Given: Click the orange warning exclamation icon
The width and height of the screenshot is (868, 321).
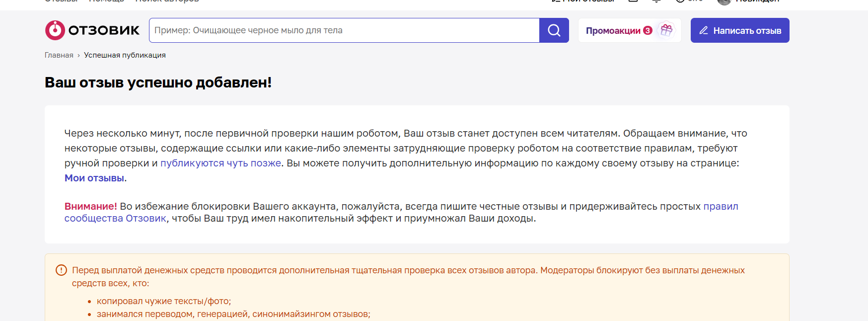Looking at the screenshot, I should [x=61, y=270].
